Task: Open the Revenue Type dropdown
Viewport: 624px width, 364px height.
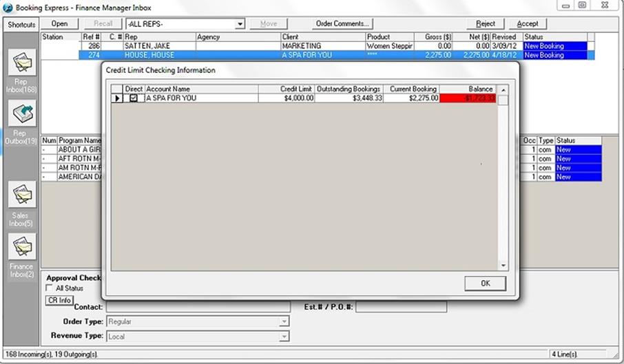Action: coord(284,336)
